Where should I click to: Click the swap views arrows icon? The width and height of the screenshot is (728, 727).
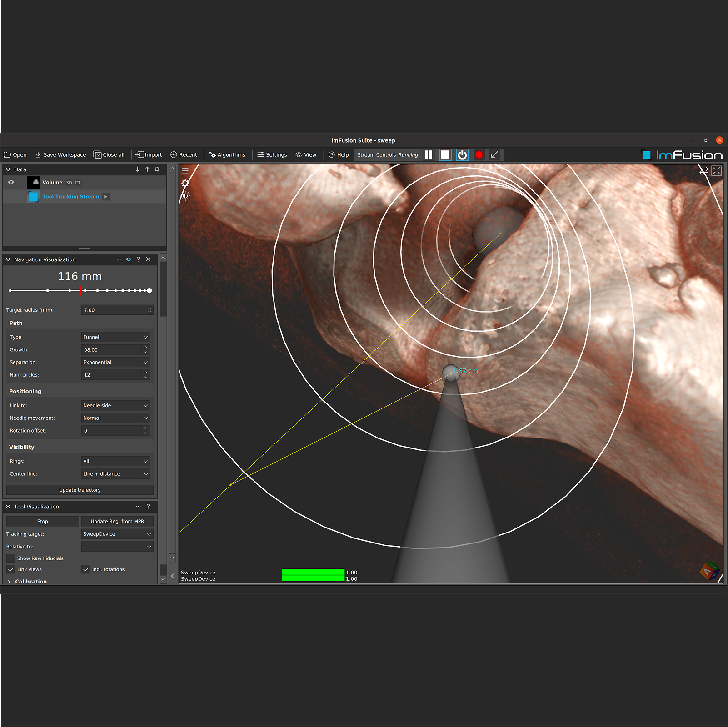703,171
